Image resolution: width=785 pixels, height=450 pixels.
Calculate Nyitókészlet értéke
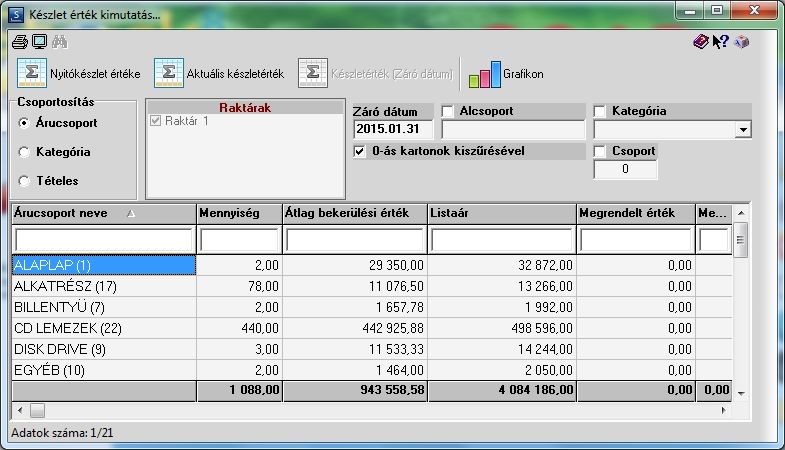click(79, 74)
